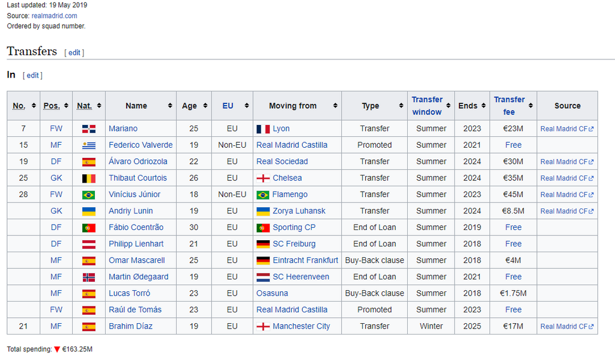
Task: Sort table by Pos. column arrows
Action: 66,106
